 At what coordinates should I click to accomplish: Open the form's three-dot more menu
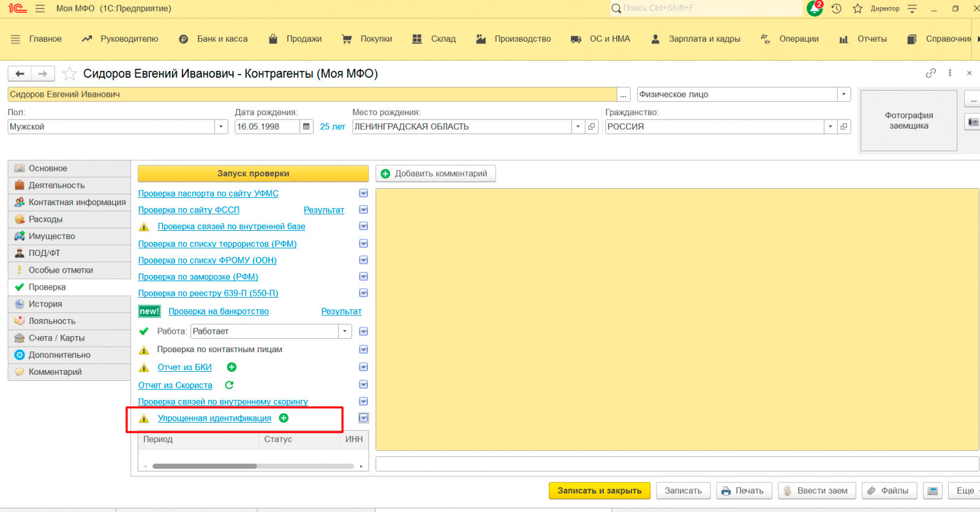pos(950,73)
